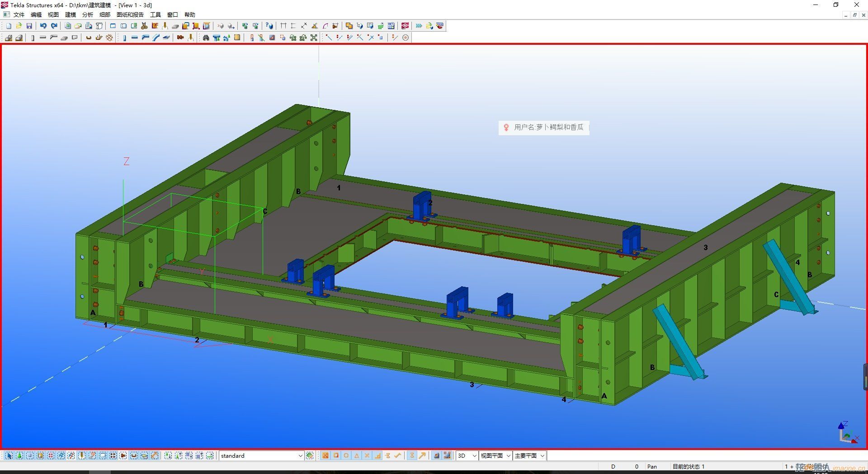Click the circular target icon ending second toolbar
868x474 pixels.
(x=406, y=38)
